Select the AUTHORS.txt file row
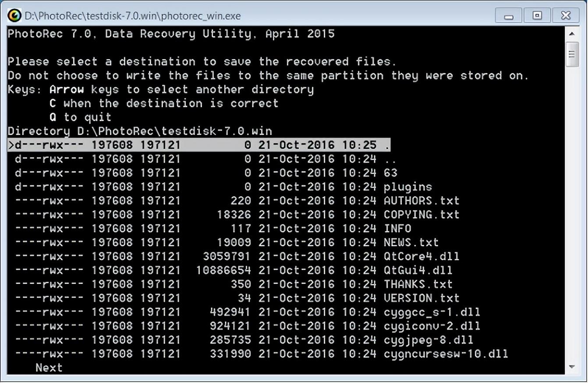The height and width of the screenshot is (383, 588). click(421, 201)
